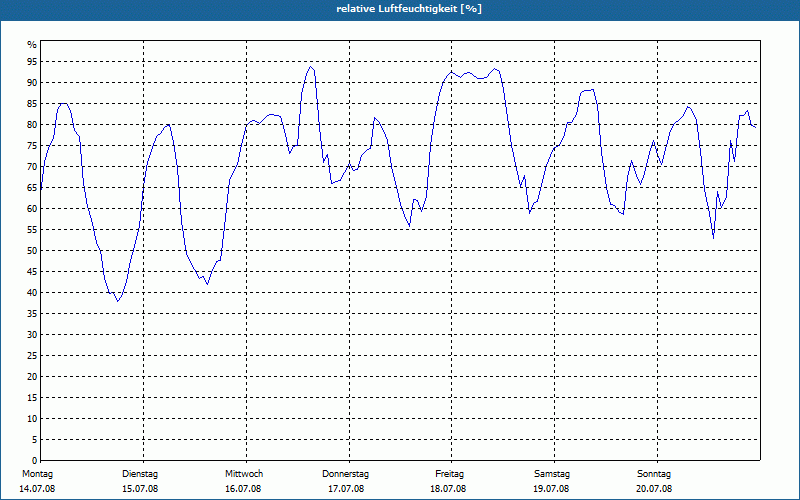The image size is (800, 500).
Task: Click the date '19.07.08'
Action: (x=551, y=489)
